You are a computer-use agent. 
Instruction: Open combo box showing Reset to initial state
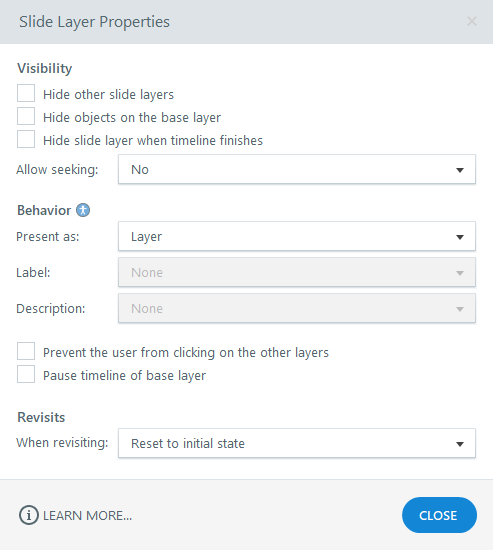pos(297,443)
